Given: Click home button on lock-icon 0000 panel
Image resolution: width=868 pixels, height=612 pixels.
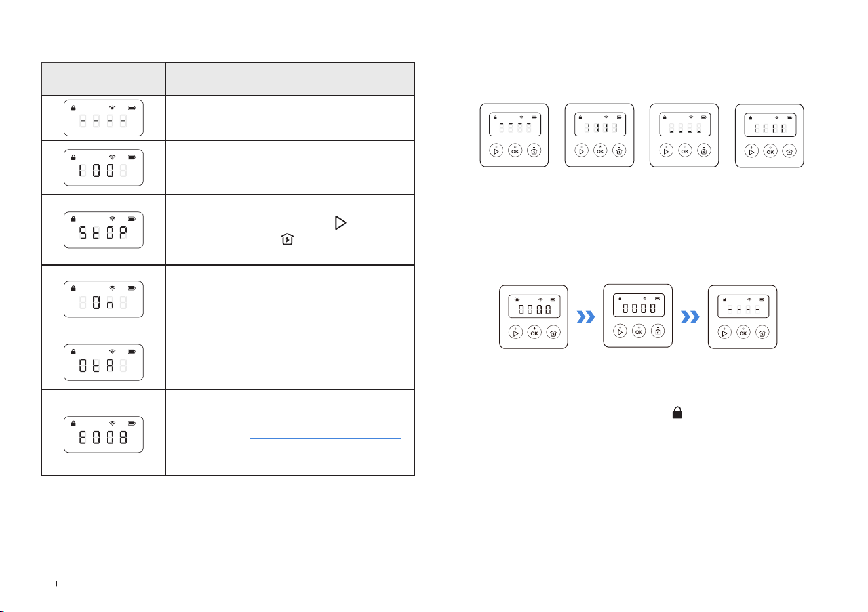Looking at the screenshot, I should pyautogui.click(x=658, y=332).
